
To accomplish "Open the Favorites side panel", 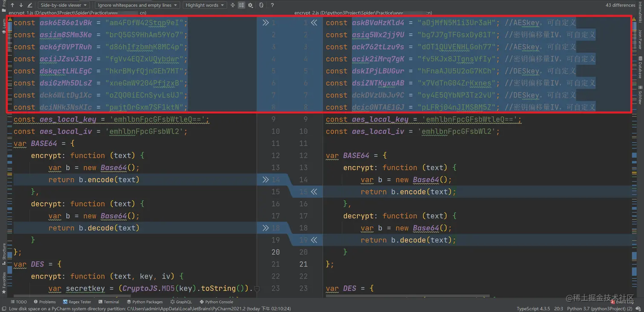I will point(4,283).
